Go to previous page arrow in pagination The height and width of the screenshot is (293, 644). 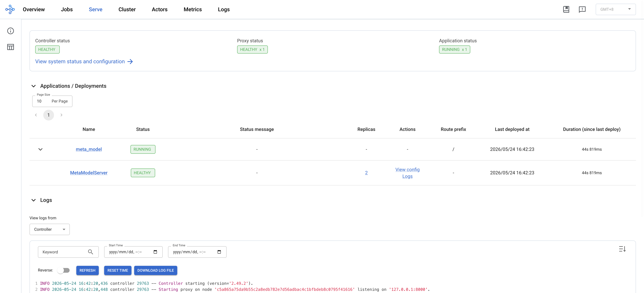36,115
